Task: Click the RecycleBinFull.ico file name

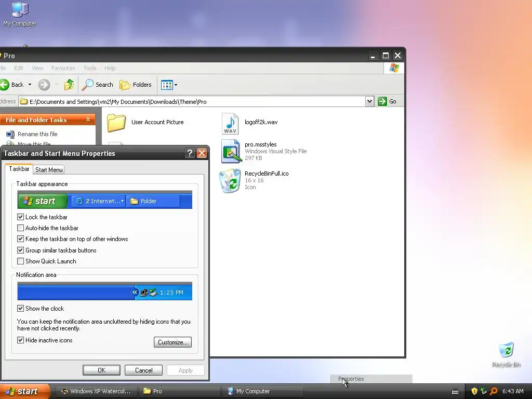Action: pos(267,174)
